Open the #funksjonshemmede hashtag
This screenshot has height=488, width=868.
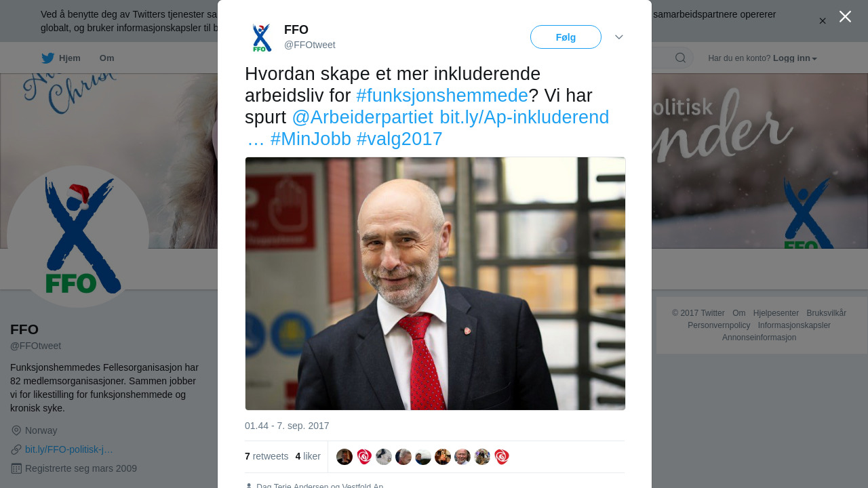(x=442, y=96)
